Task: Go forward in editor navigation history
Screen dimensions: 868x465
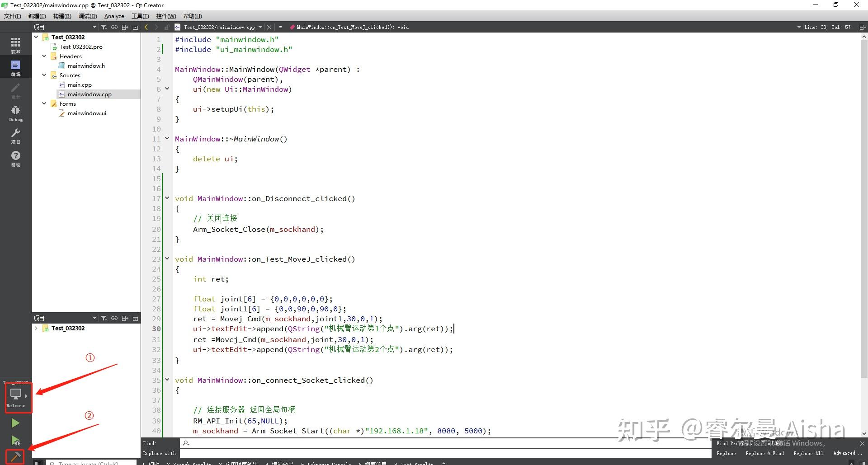Action: point(156,27)
